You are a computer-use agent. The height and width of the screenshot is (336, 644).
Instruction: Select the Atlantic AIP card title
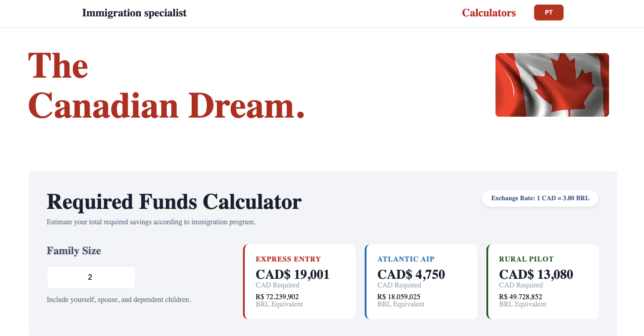(x=406, y=259)
